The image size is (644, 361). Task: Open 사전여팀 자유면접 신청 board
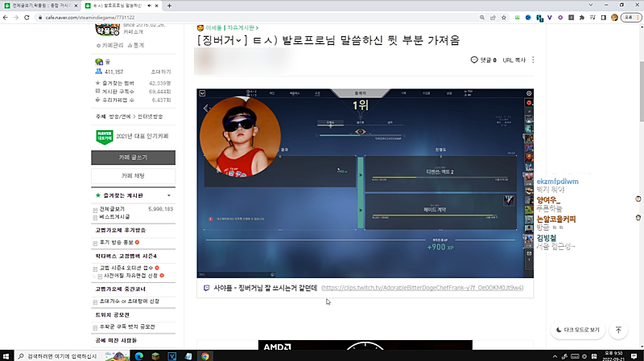[x=130, y=276]
